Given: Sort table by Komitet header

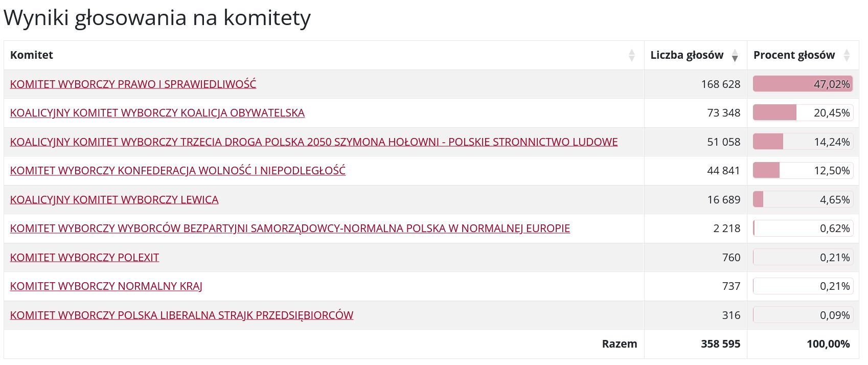Looking at the screenshot, I should tap(32, 55).
